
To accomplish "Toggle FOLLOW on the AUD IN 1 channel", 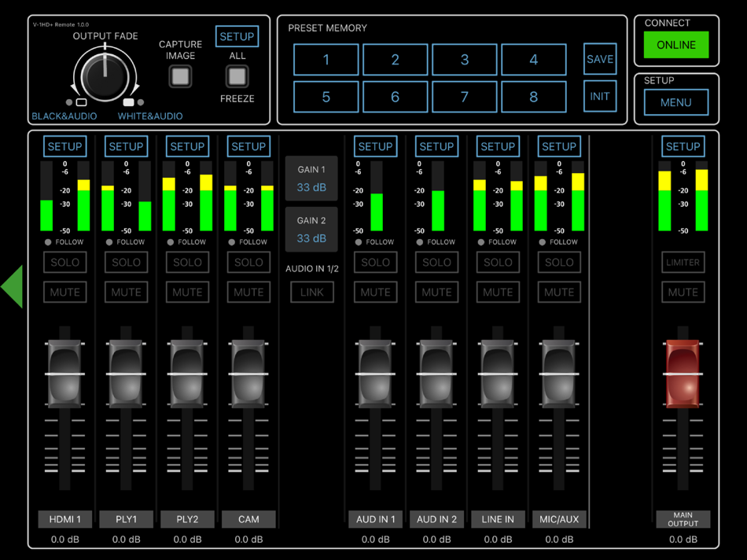I will [x=374, y=242].
